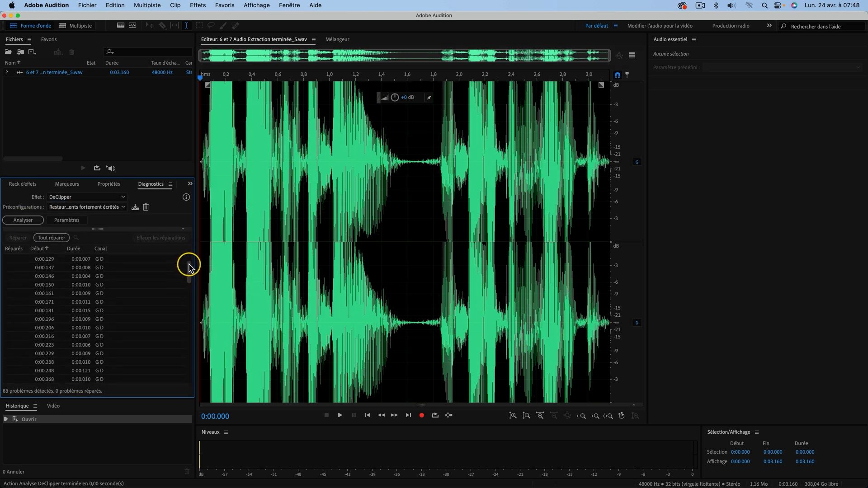Viewport: 868px width, 488px height.
Task: Open the new file dropdown icon
Action: [32, 52]
